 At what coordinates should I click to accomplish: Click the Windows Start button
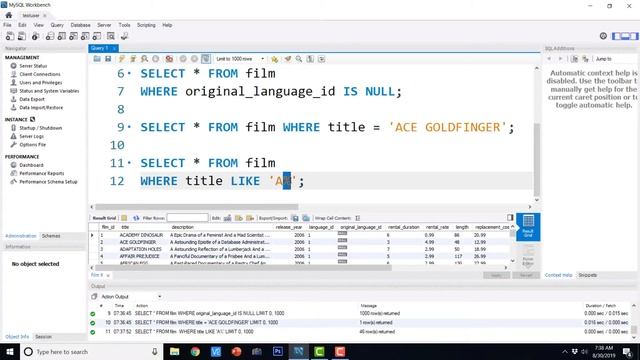(x=10, y=351)
